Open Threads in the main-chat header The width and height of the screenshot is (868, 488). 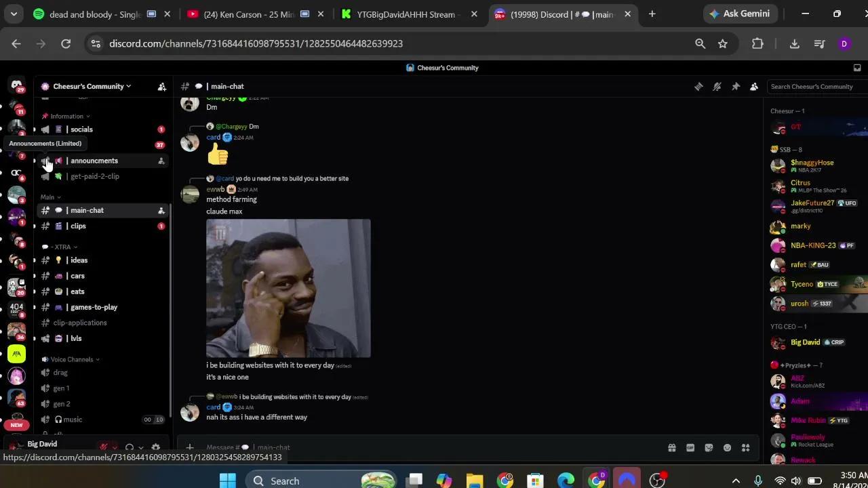tap(698, 86)
